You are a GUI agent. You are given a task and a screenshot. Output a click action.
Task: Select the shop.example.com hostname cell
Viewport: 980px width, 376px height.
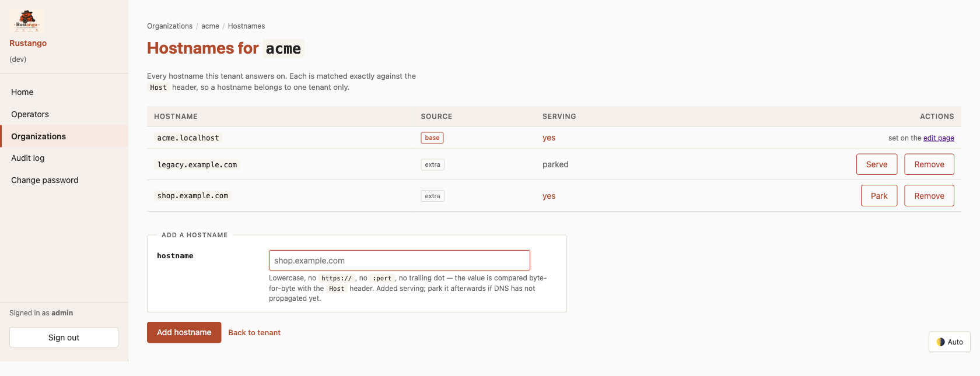[x=192, y=196]
